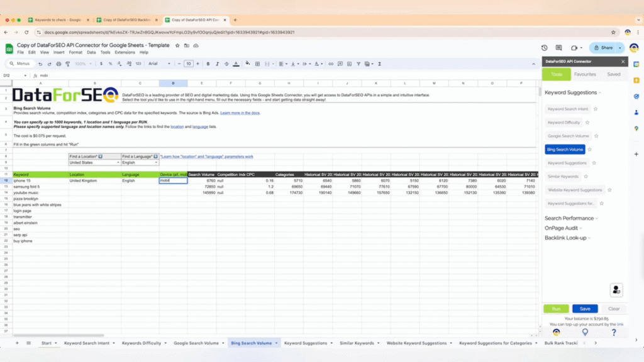Click the Move to folder icon
This screenshot has height=362, width=644.
point(186,45)
